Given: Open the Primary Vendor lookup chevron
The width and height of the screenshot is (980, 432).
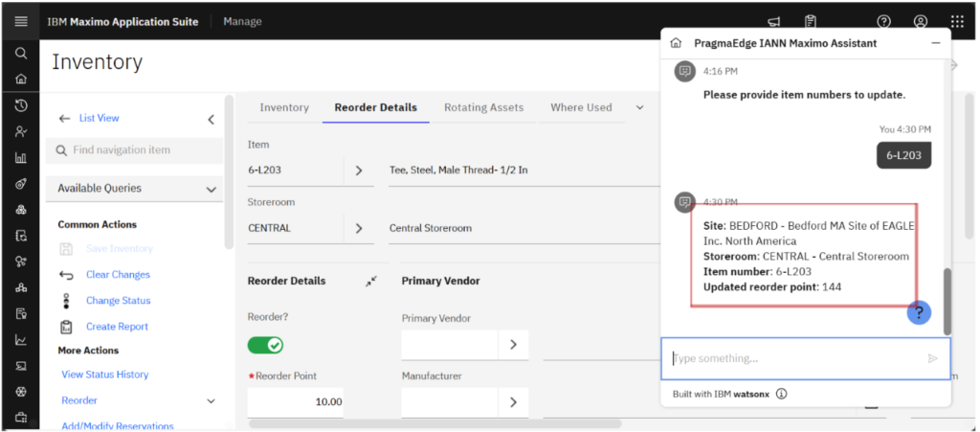Looking at the screenshot, I should click(513, 345).
